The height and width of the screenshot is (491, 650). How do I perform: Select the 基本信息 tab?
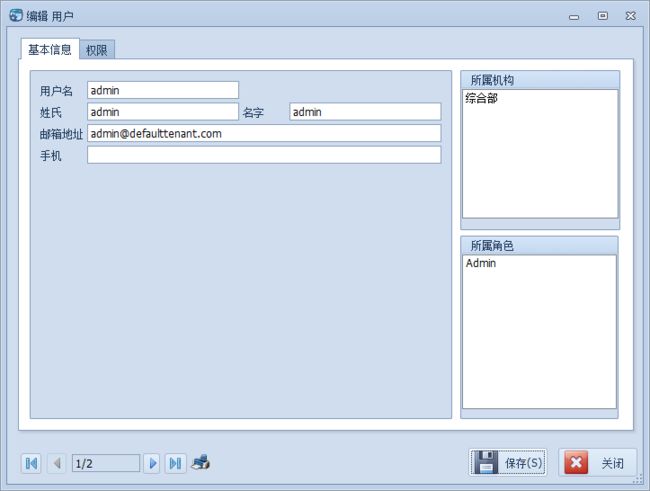coord(50,49)
